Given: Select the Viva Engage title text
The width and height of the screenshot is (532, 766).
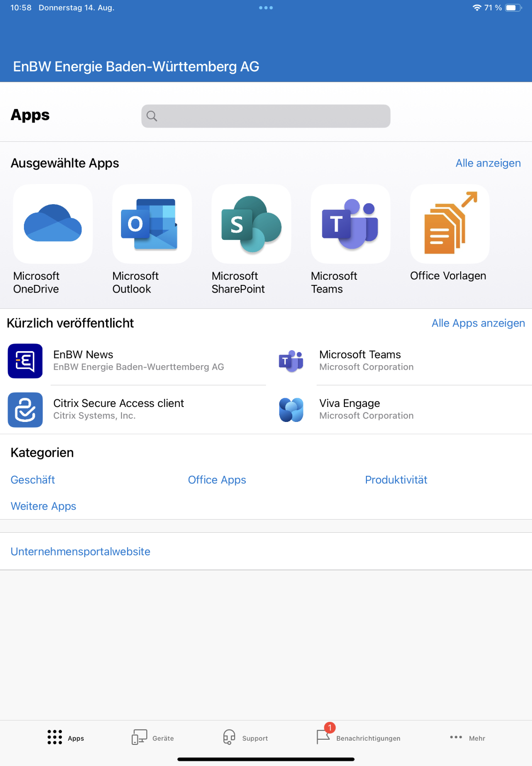Looking at the screenshot, I should coord(350,403).
